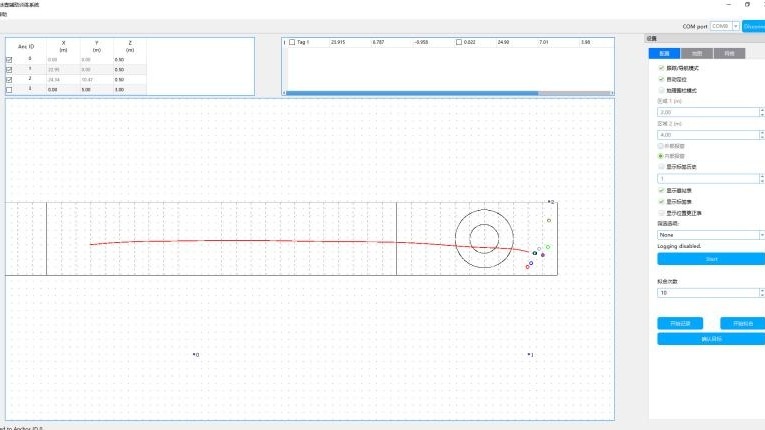Click the olive tag circle below anchor 2

tap(548, 220)
